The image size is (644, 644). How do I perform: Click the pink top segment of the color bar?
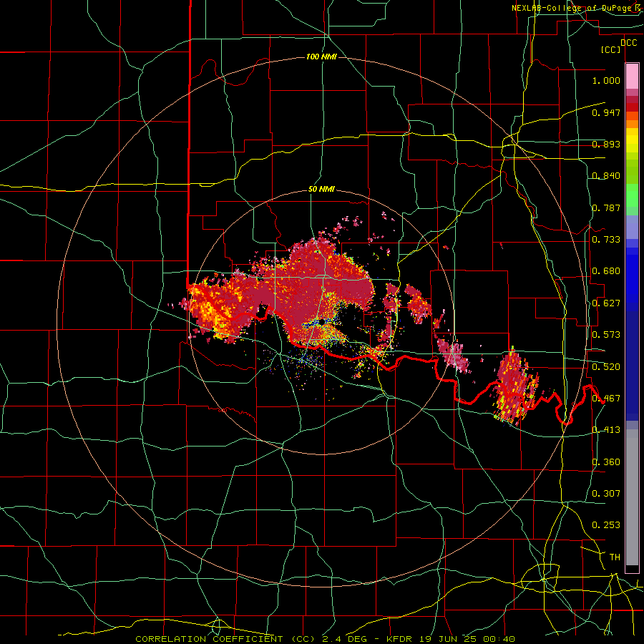(632, 77)
